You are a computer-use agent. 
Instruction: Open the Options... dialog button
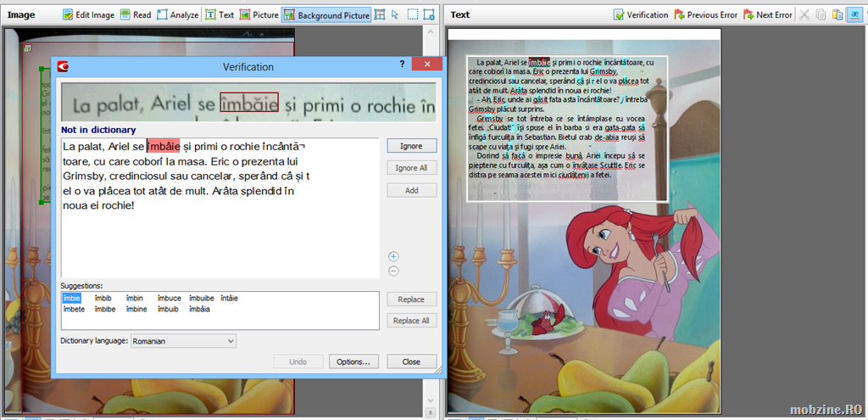[x=353, y=361]
